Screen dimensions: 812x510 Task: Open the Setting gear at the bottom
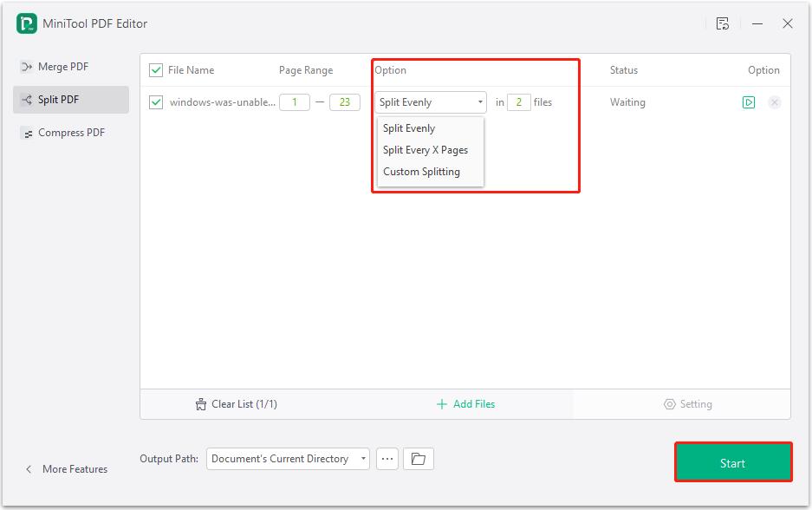click(670, 404)
